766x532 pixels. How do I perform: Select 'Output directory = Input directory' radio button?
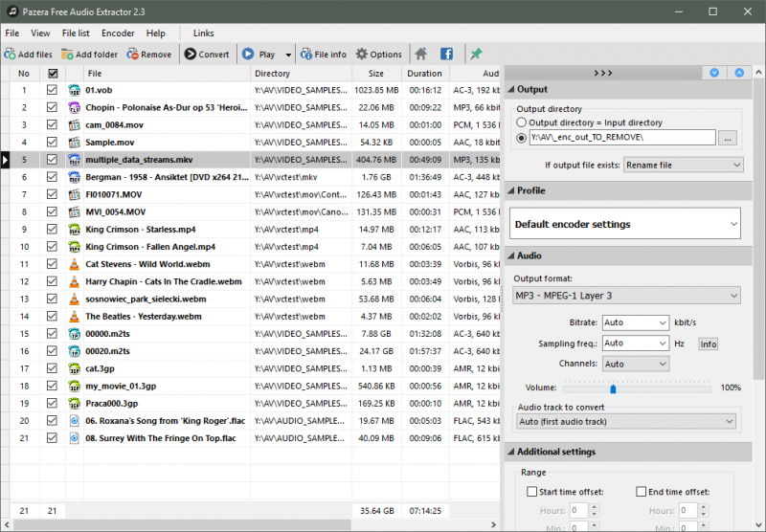coord(522,122)
